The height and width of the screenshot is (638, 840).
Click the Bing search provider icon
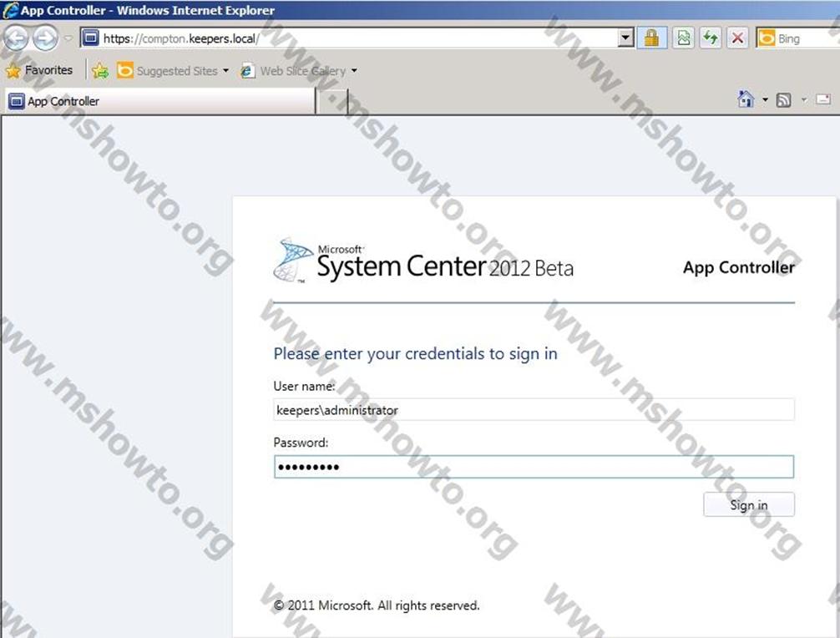tap(766, 38)
